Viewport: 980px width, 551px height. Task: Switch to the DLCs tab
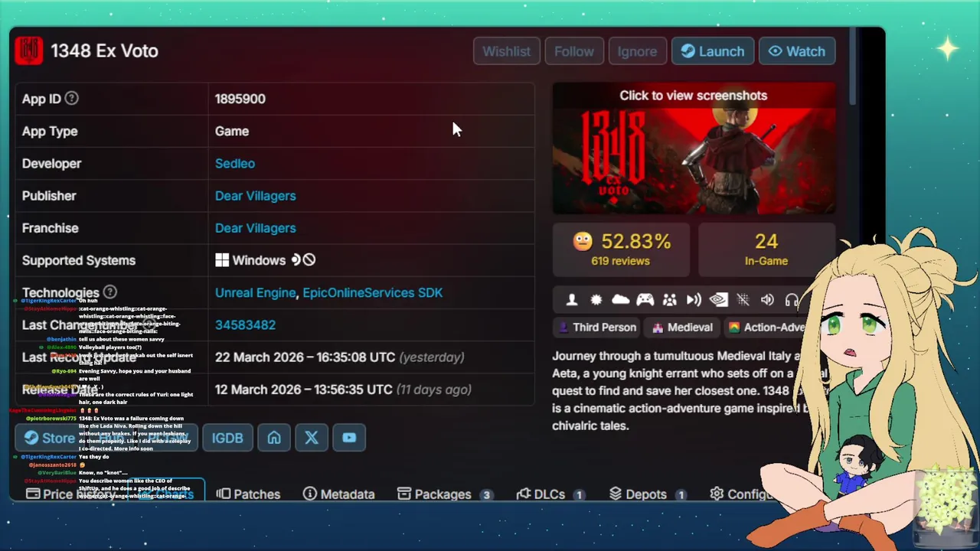coord(550,494)
